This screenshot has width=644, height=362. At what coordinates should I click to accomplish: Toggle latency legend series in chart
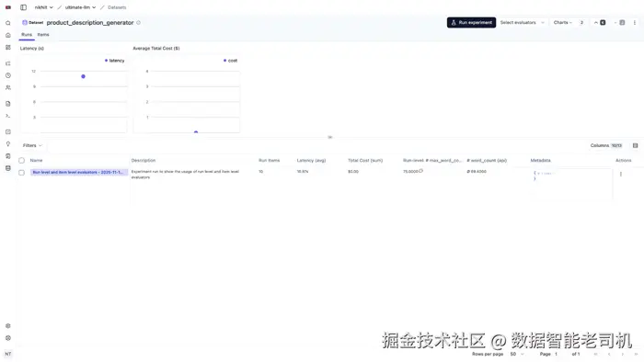[115, 61]
